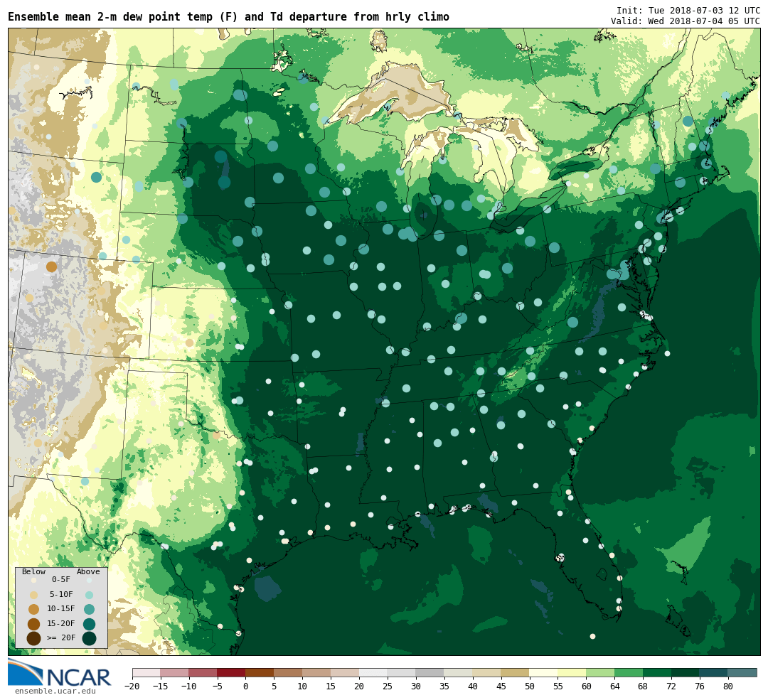This screenshot has height=700, width=768.
Task: Click the 10 to 15 colorbar swatch
Action: (x=317, y=672)
